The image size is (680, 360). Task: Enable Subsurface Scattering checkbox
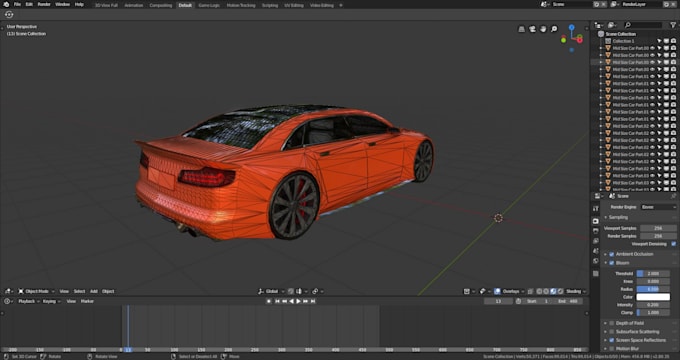point(611,332)
